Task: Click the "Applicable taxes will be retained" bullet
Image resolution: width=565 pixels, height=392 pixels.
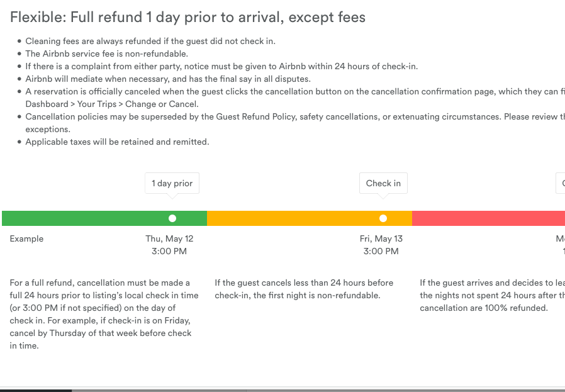Action: [x=117, y=142]
